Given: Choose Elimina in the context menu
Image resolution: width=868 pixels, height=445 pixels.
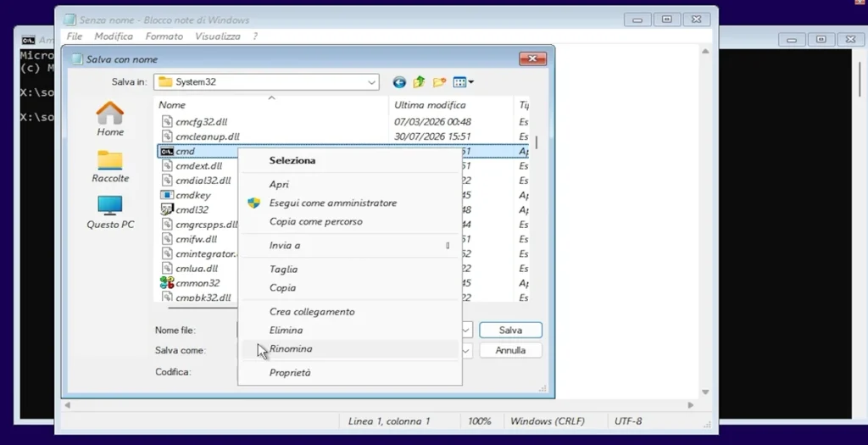Looking at the screenshot, I should click(349, 330).
